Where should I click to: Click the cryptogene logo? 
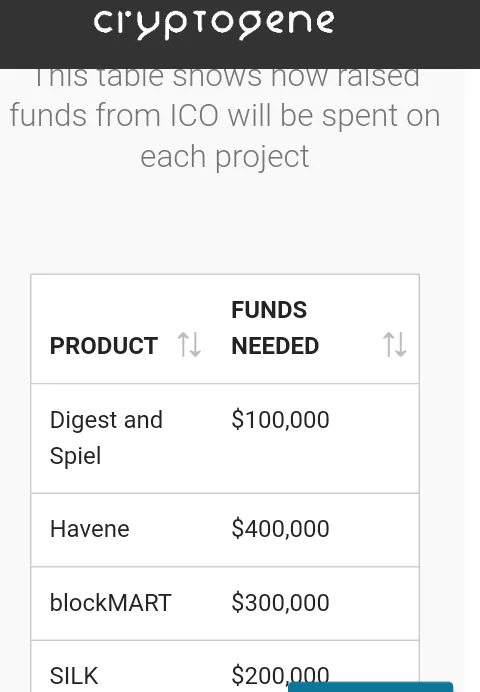click(214, 24)
